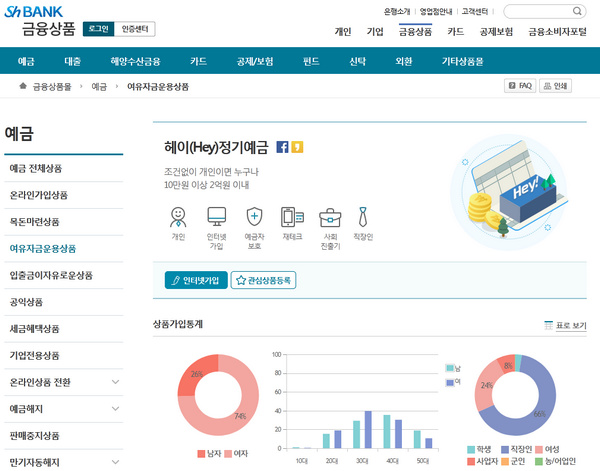
Task: Share product on Facebook icon
Action: pyautogui.click(x=282, y=147)
